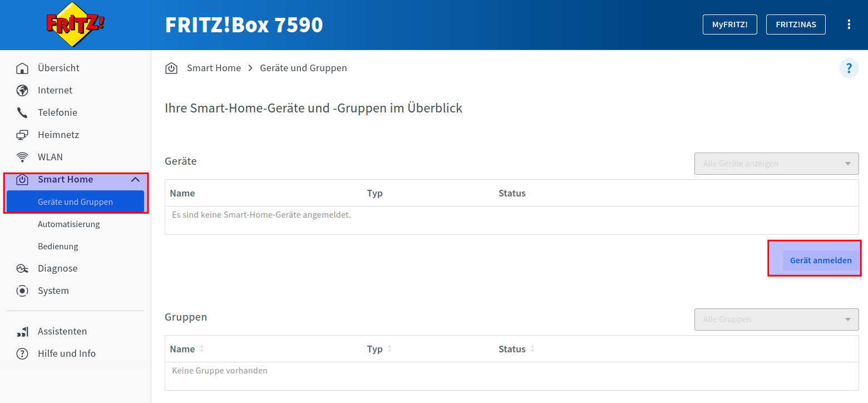Viewport: 868px width, 403px height.
Task: Go to Automatisierung submenu item
Action: tap(69, 224)
